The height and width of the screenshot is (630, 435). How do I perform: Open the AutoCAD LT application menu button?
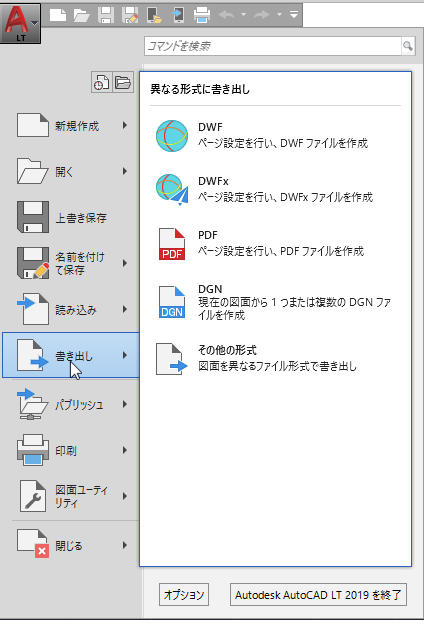coord(20,23)
